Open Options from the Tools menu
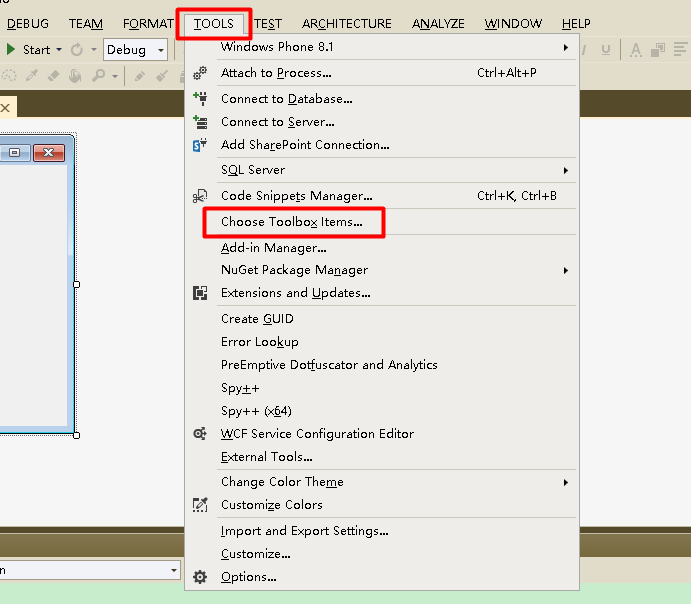The width and height of the screenshot is (691, 604). pos(382,576)
